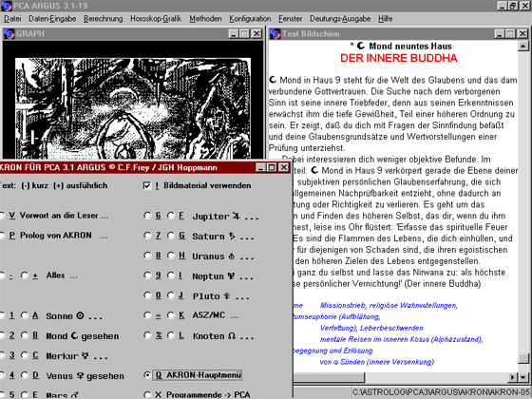Maximize the AKRON dialog window
The height and width of the screenshot is (399, 532).
coord(272,167)
